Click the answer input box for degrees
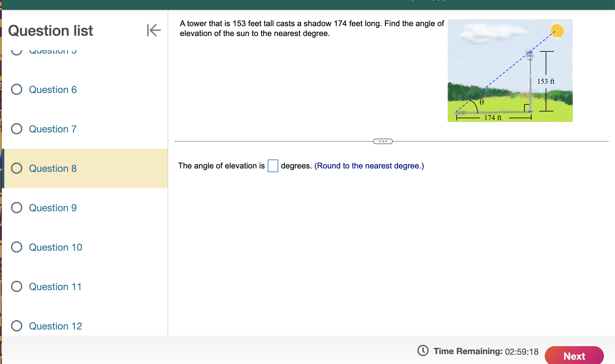615x364 pixels. (x=273, y=166)
